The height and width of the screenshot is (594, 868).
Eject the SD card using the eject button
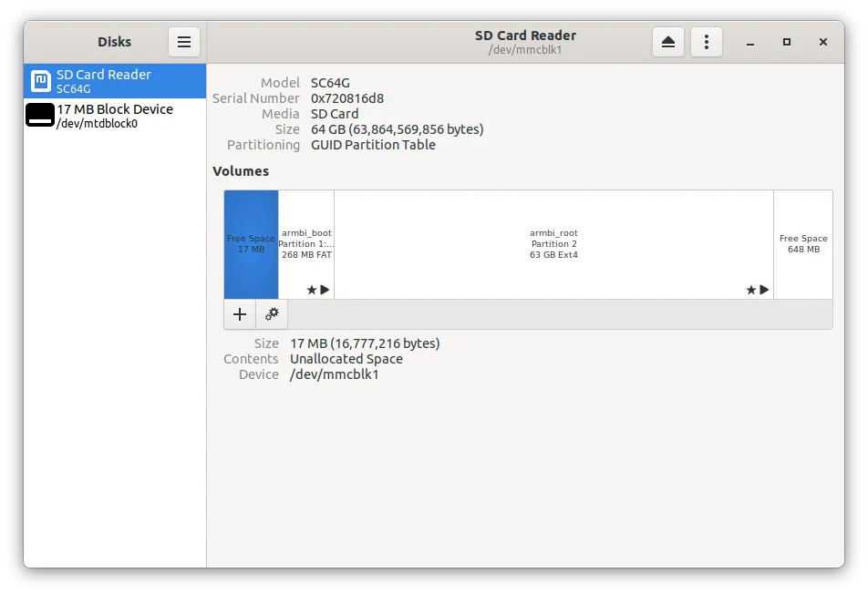tap(668, 42)
